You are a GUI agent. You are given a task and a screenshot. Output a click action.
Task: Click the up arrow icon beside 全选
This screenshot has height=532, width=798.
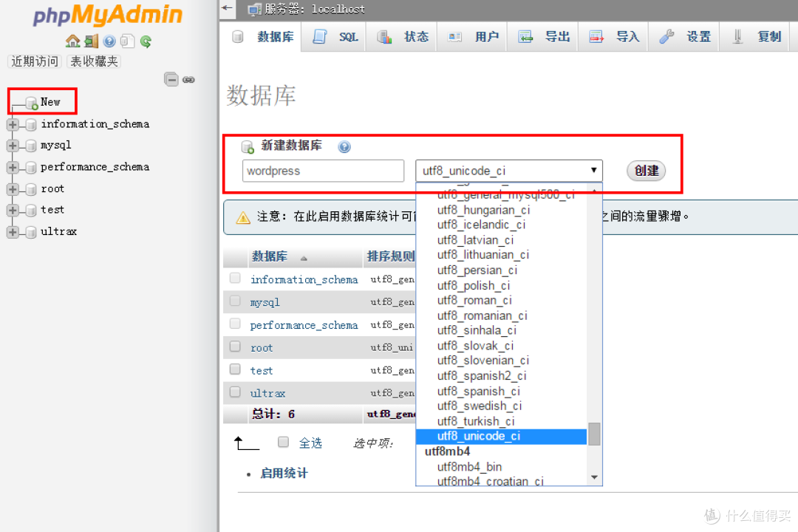pos(246,443)
